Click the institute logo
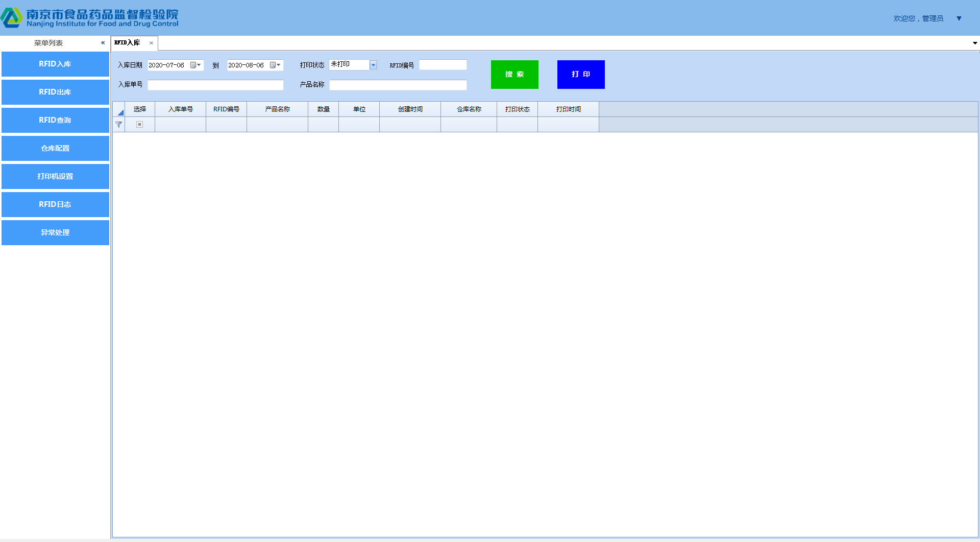 (x=12, y=18)
